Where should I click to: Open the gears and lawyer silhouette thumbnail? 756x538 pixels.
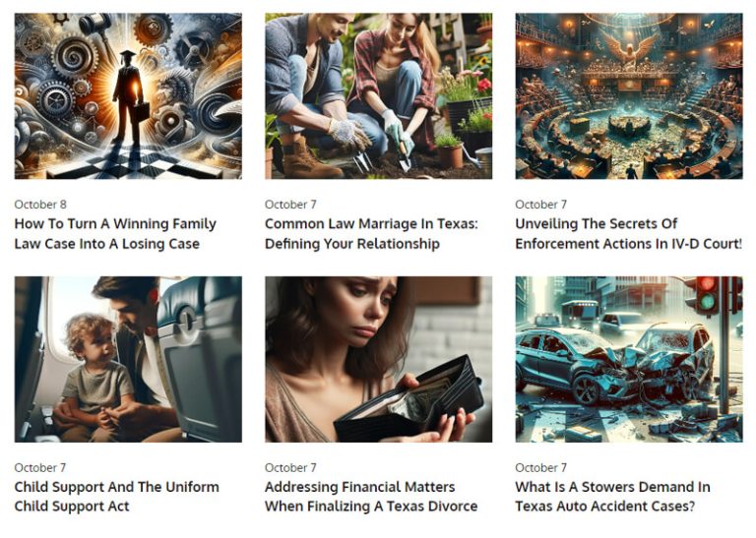(x=128, y=96)
